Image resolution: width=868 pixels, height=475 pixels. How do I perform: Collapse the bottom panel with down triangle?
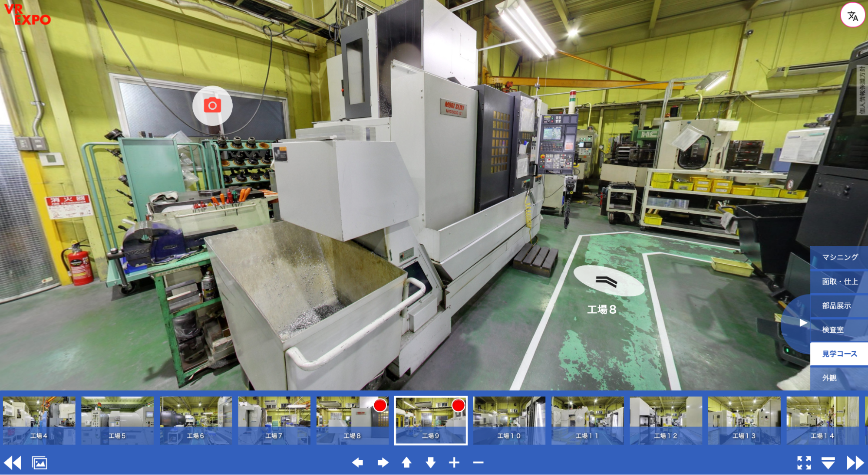pos(828,463)
